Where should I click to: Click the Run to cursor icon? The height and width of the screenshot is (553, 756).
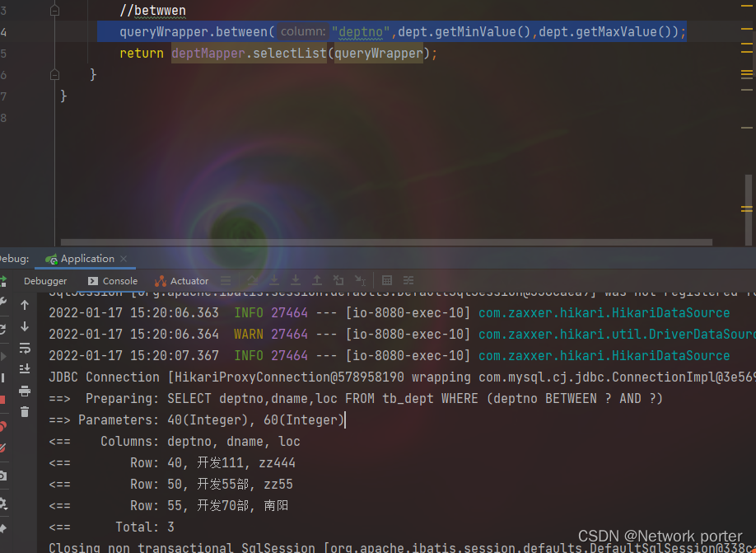pos(360,280)
